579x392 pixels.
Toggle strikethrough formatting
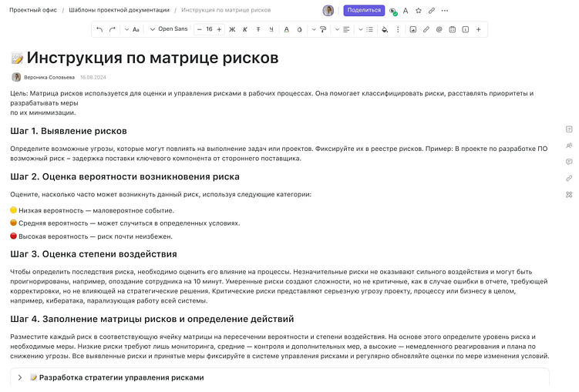coord(258,29)
